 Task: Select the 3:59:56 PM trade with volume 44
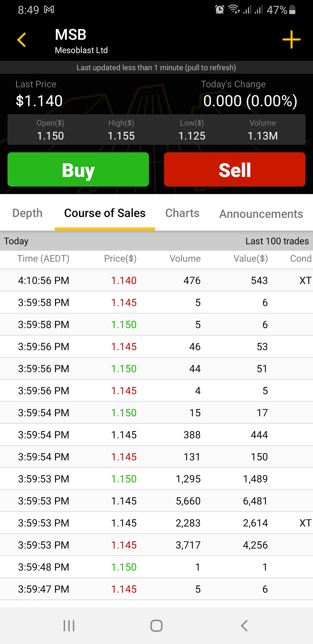156,369
